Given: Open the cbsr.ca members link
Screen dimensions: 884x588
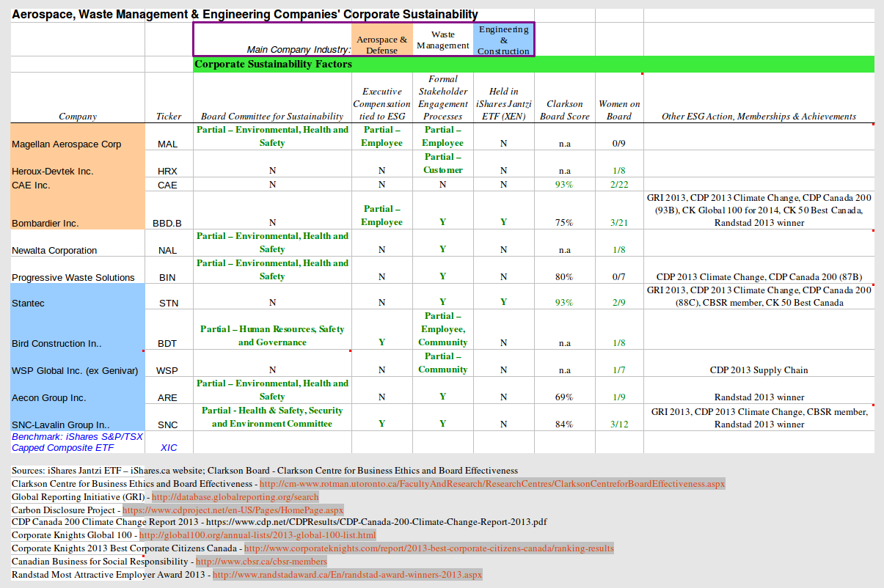Looking at the screenshot, I should pyautogui.click(x=261, y=562).
